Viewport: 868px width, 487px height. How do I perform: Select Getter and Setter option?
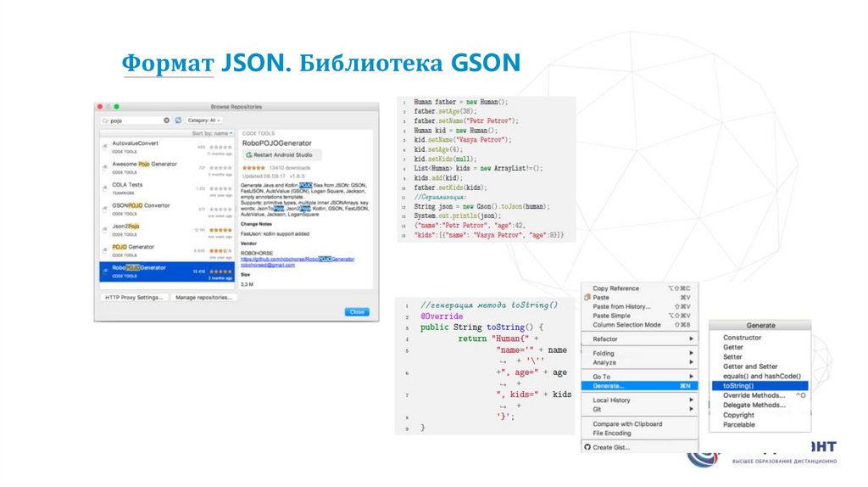[759, 367]
